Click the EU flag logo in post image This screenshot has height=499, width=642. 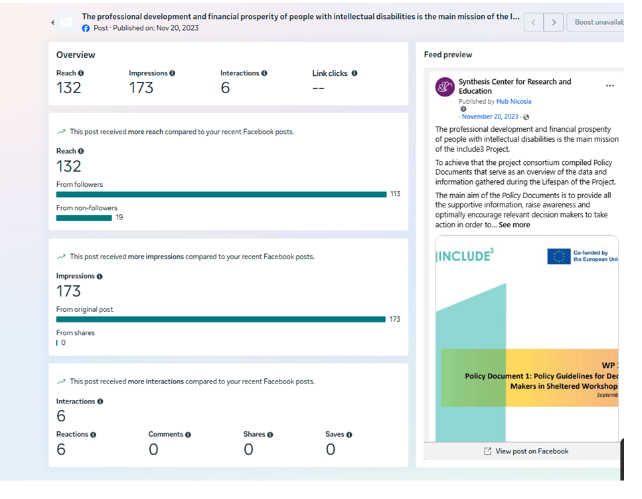559,257
